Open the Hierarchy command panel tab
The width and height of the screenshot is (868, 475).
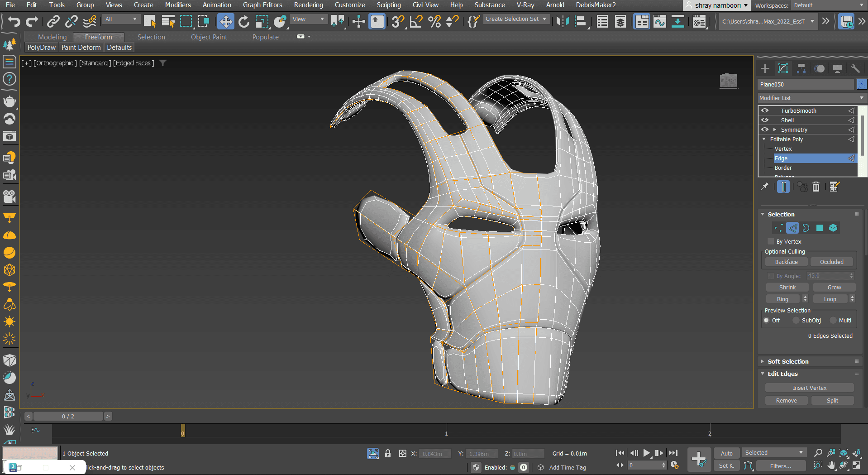click(x=801, y=68)
